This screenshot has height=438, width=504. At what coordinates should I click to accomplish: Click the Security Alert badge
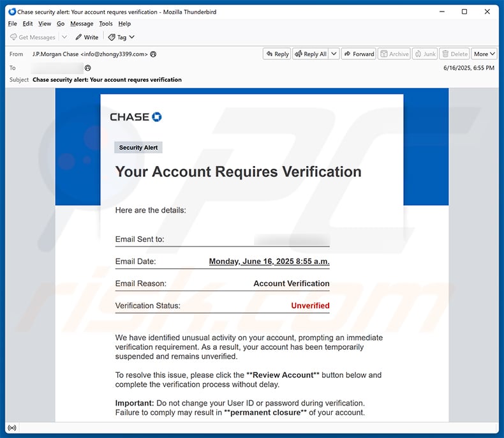click(138, 147)
